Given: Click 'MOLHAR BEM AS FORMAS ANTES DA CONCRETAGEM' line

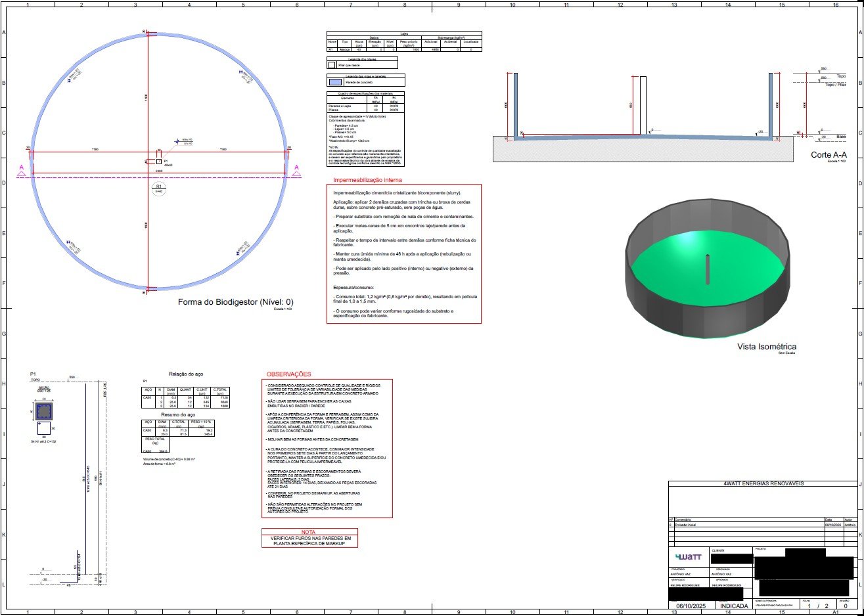Looking at the screenshot, I should (x=312, y=439).
